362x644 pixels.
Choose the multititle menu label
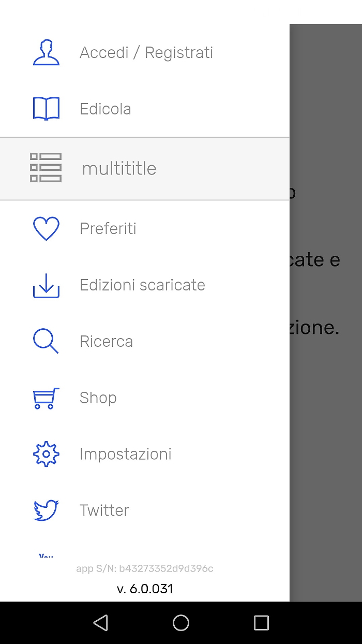click(119, 169)
